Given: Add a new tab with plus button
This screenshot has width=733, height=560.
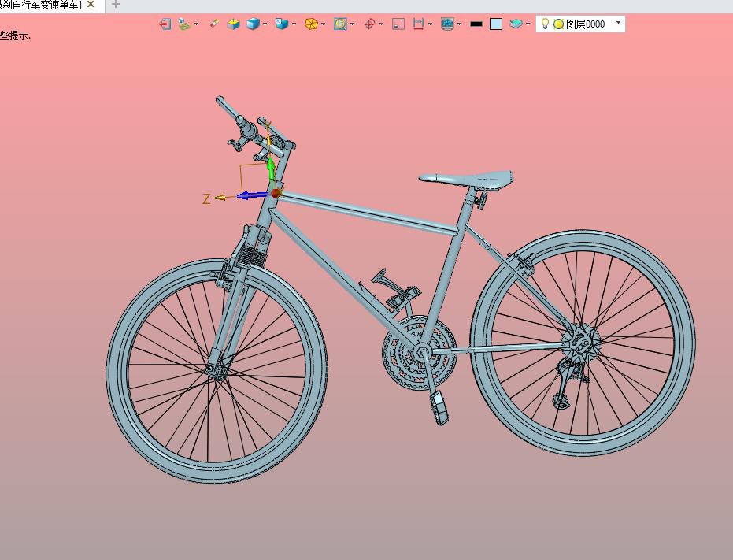Looking at the screenshot, I should point(116,5).
